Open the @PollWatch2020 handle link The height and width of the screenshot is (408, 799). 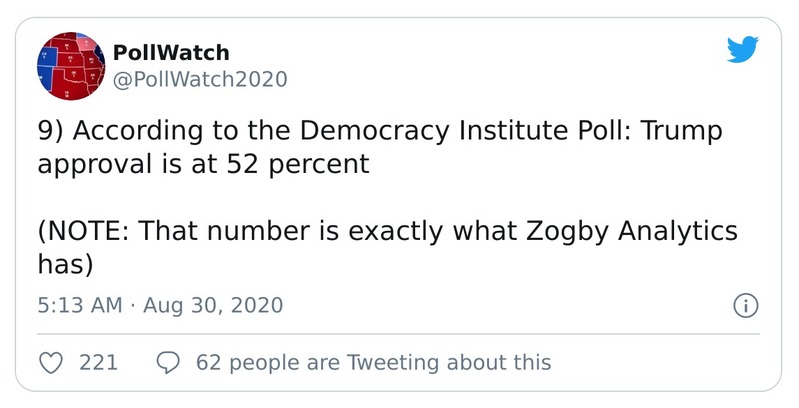pos(201,79)
